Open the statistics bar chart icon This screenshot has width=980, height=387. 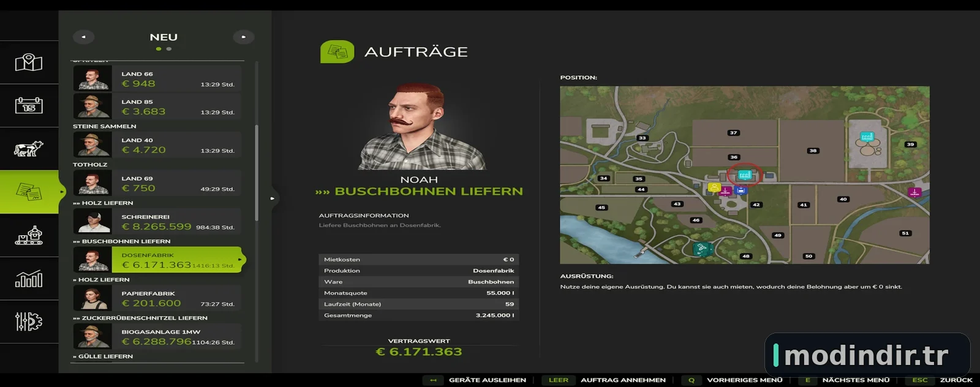point(29,279)
